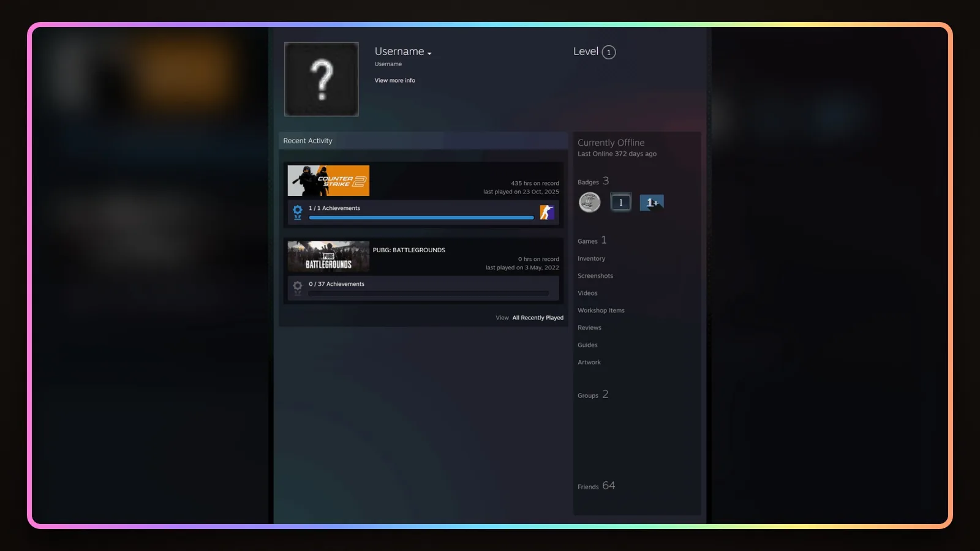The height and width of the screenshot is (551, 980).
Task: Open the View more info link
Action: pyautogui.click(x=395, y=80)
